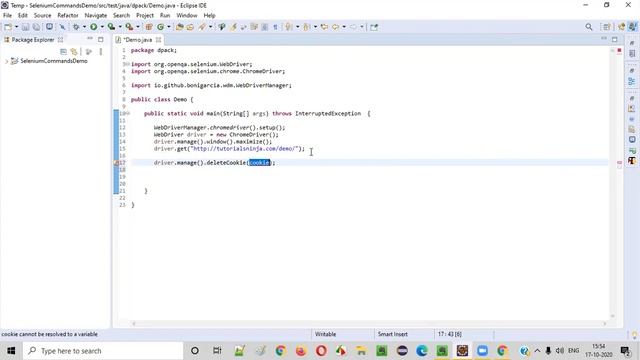Expand the folded import statements

point(128,64)
